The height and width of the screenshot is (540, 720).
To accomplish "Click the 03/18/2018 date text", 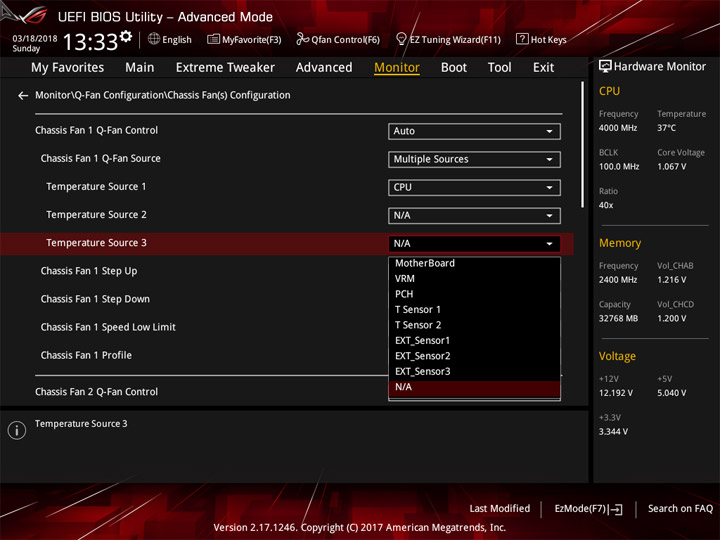I will [35, 39].
